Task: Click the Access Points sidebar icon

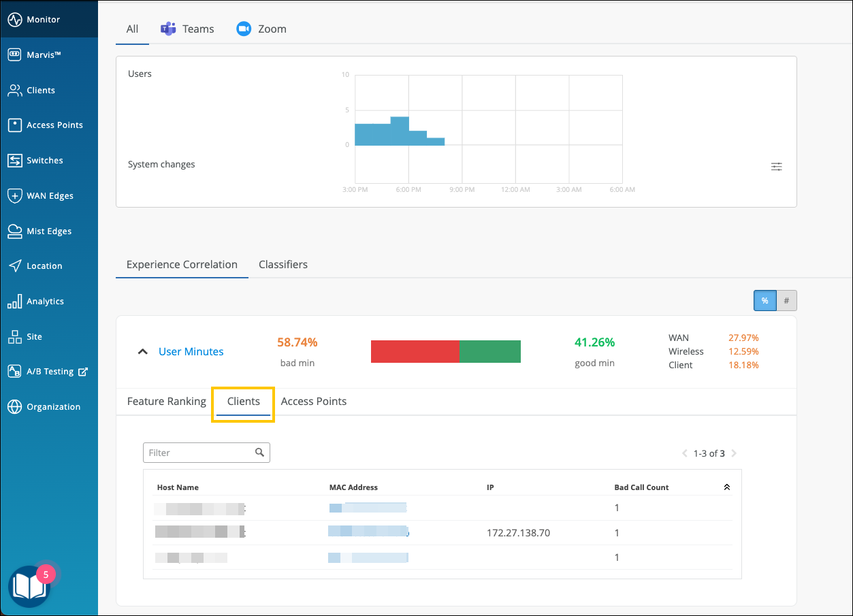Action: coord(15,125)
